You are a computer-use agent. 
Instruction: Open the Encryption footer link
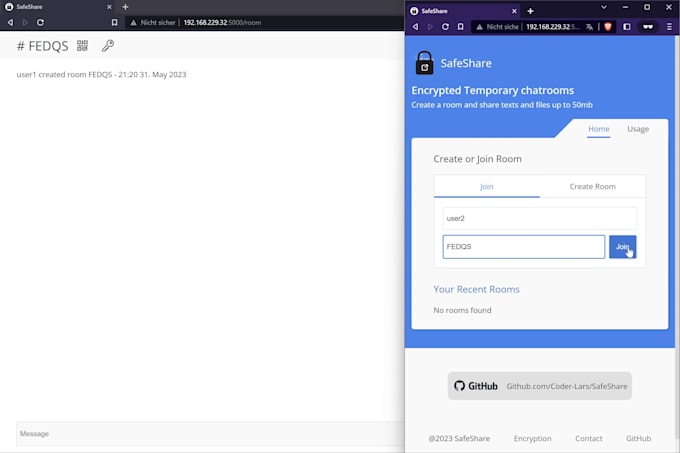point(533,438)
